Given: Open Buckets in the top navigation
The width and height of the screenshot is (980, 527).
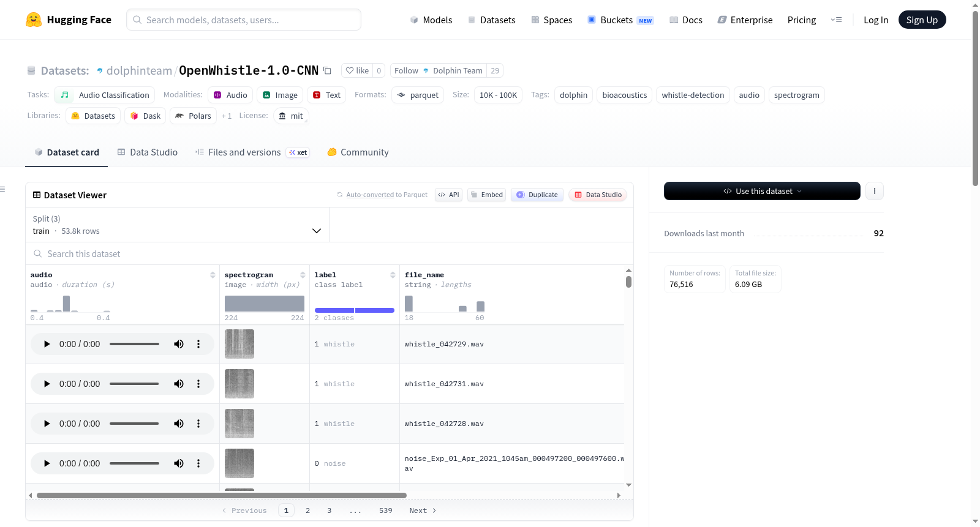Looking at the screenshot, I should (620, 20).
